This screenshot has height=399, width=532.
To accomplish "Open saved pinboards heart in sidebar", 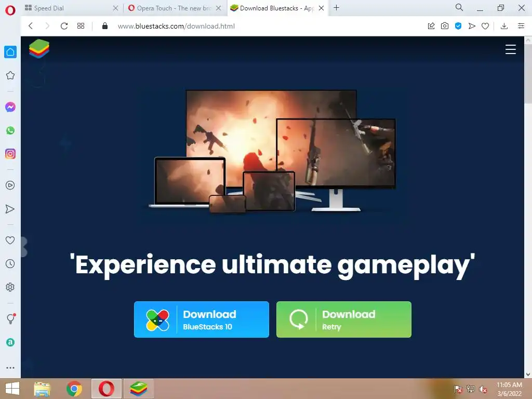I will (10, 240).
